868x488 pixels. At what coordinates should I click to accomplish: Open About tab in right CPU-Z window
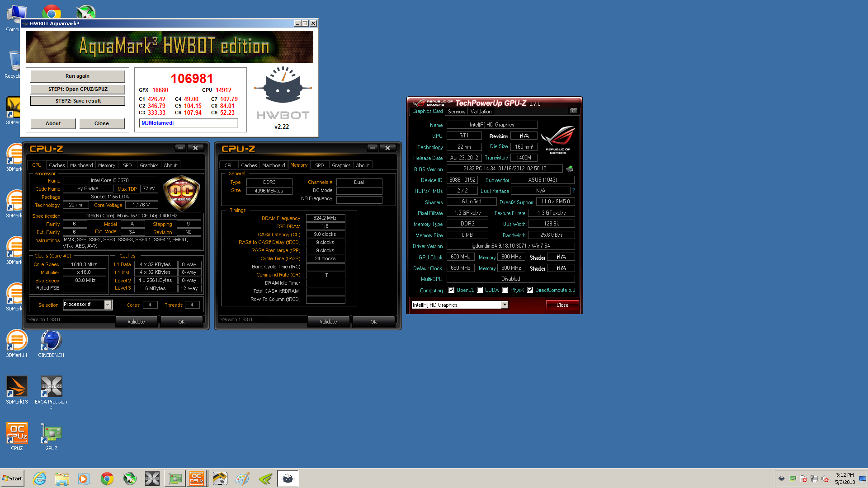(363, 165)
